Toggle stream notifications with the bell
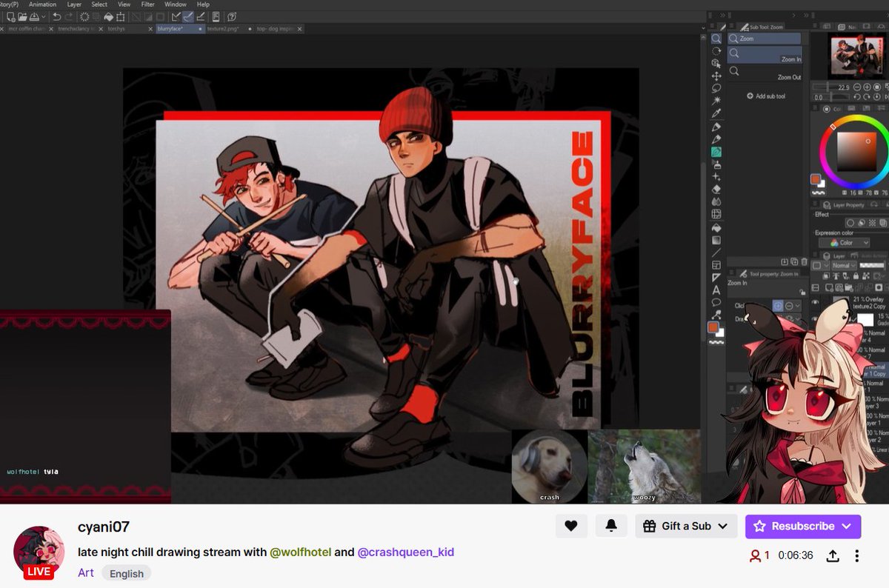The image size is (889, 588). pos(611,526)
